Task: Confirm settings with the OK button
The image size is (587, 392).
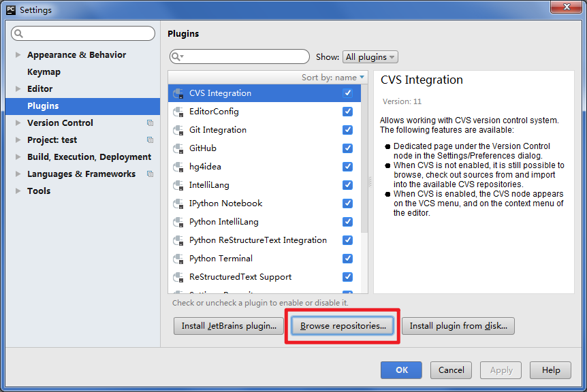Action: pos(401,370)
